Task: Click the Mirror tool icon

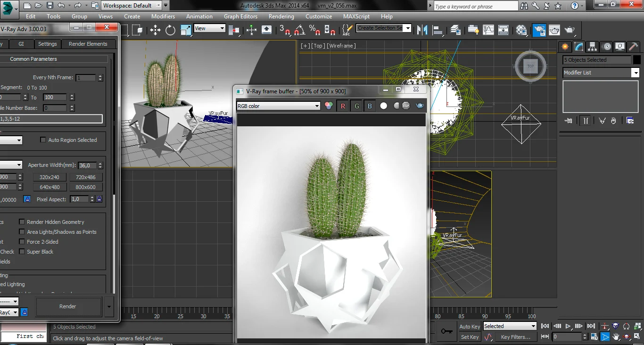Action: click(x=423, y=30)
